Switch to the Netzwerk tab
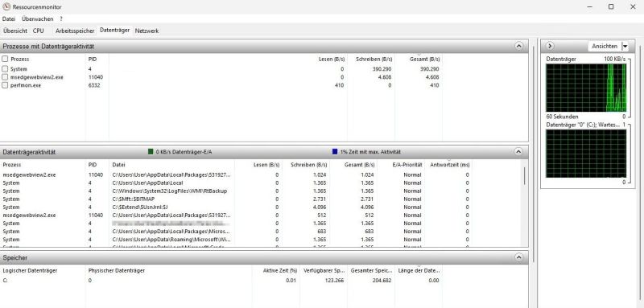The width and height of the screenshot is (644, 308). point(147,31)
